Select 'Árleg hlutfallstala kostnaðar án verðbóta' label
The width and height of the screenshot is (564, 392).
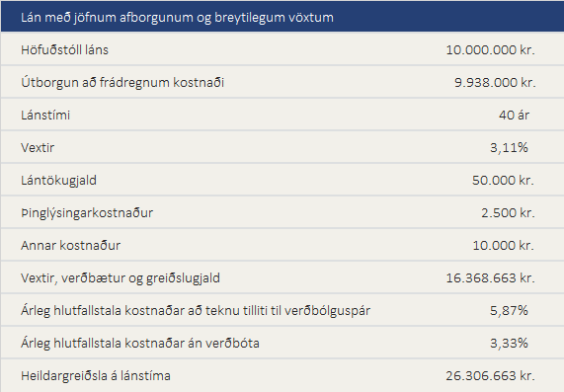[x=140, y=343]
